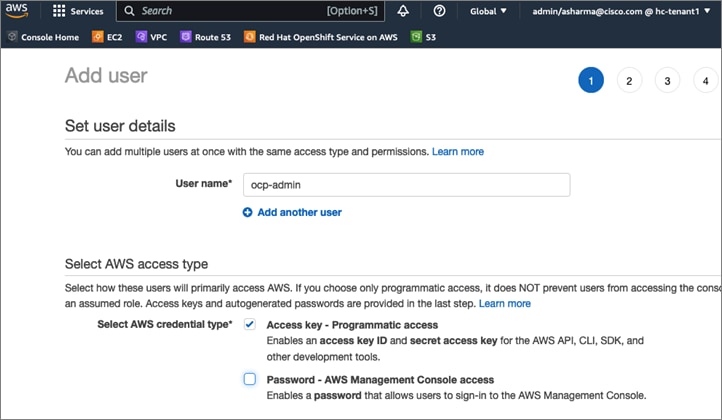The width and height of the screenshot is (722, 420).
Task: Click Learn more link under Set user details
Action: [x=458, y=152]
